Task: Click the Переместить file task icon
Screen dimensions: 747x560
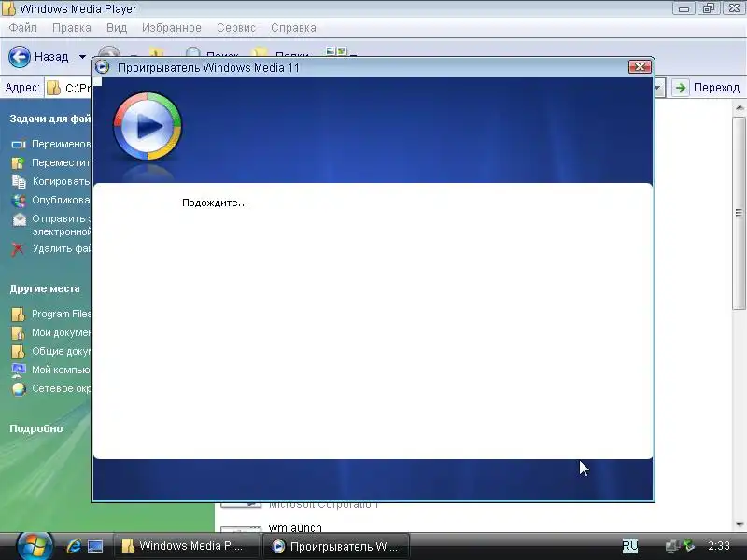Action: [19, 162]
